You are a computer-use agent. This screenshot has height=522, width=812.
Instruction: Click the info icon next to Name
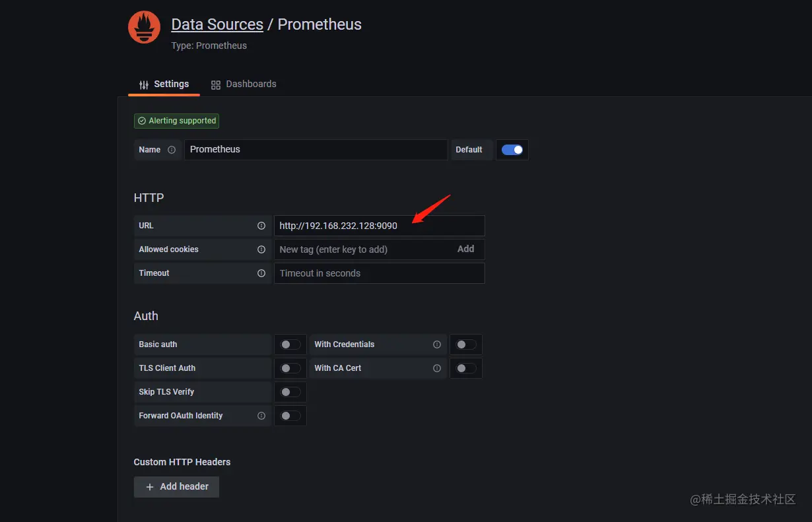(x=172, y=150)
